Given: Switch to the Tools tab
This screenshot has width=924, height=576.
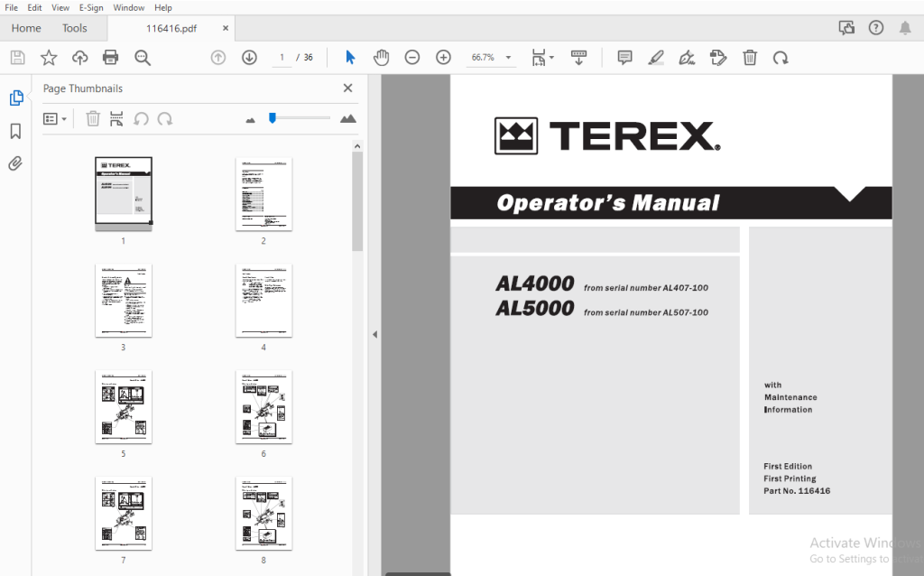Looking at the screenshot, I should 74,28.
